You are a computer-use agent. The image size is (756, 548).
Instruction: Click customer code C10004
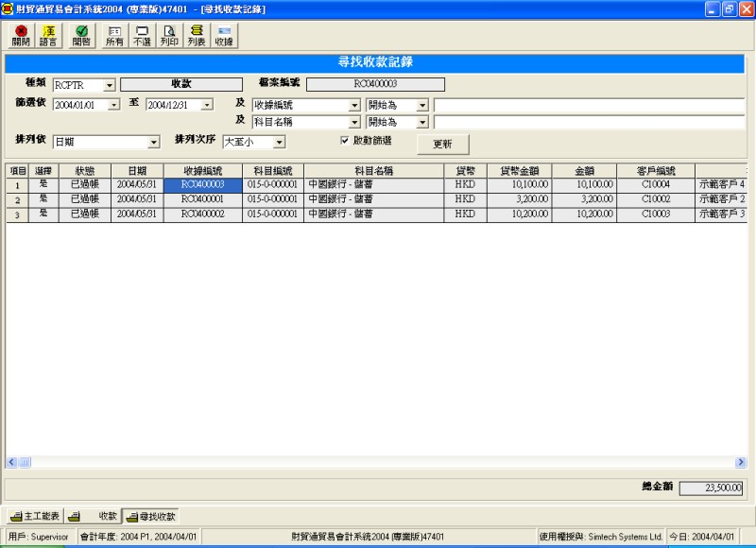(x=656, y=184)
